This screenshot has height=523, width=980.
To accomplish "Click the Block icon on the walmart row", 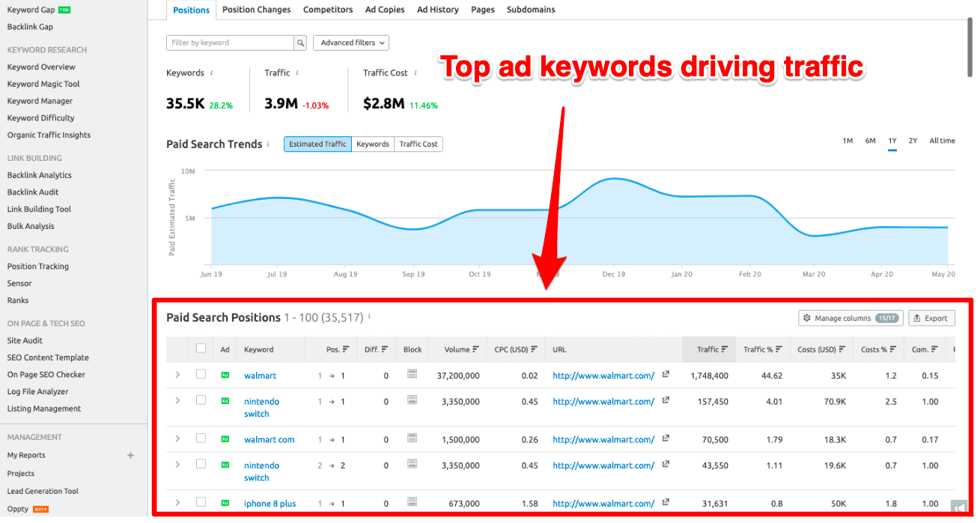I will coord(412,375).
